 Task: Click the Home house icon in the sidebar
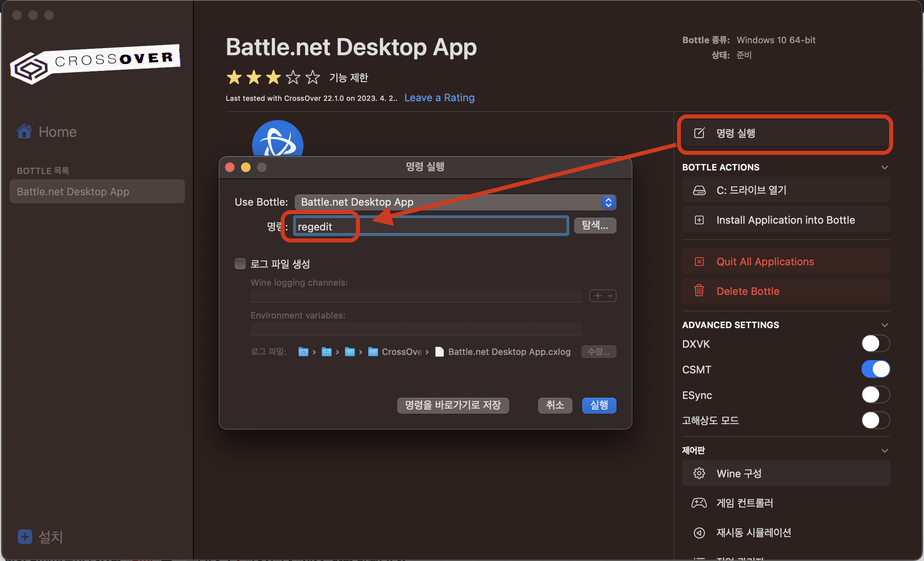[x=24, y=131]
